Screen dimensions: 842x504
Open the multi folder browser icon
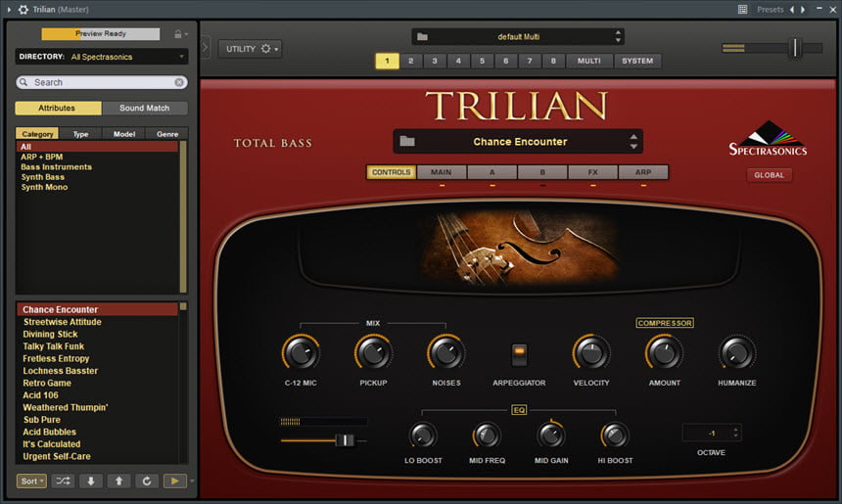point(423,36)
